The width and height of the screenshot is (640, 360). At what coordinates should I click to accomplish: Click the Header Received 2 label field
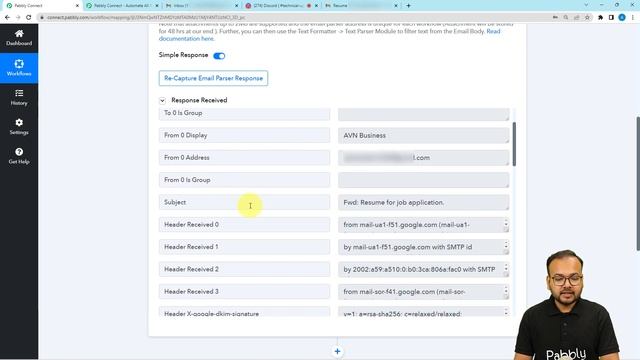(x=244, y=269)
